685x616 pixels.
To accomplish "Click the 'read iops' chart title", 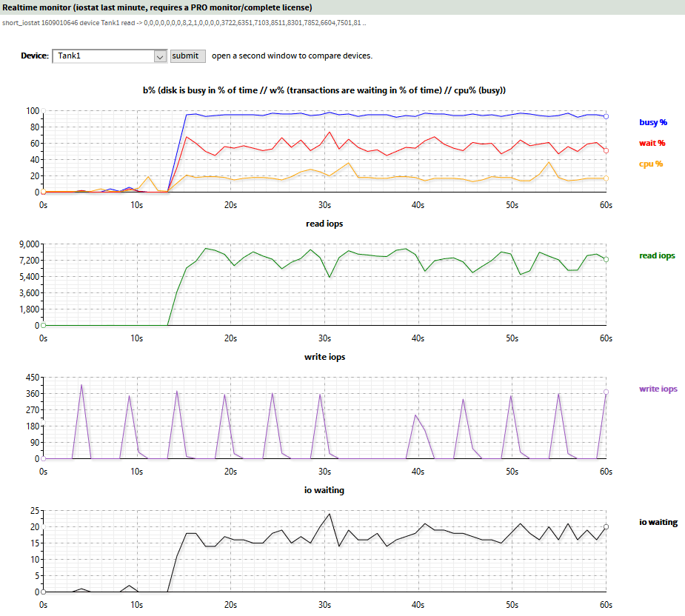I will tap(324, 224).
